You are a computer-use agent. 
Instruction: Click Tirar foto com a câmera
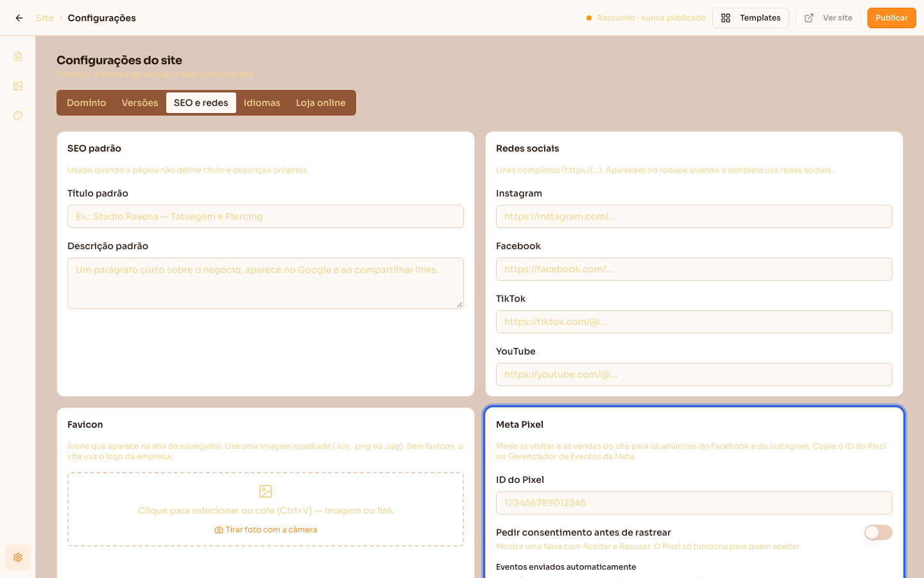pos(266,530)
